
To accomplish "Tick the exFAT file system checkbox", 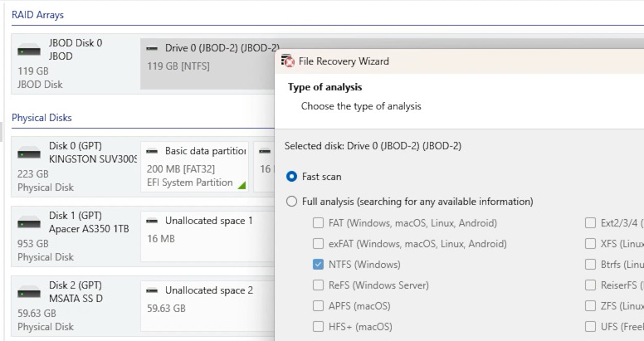I will pyautogui.click(x=319, y=244).
